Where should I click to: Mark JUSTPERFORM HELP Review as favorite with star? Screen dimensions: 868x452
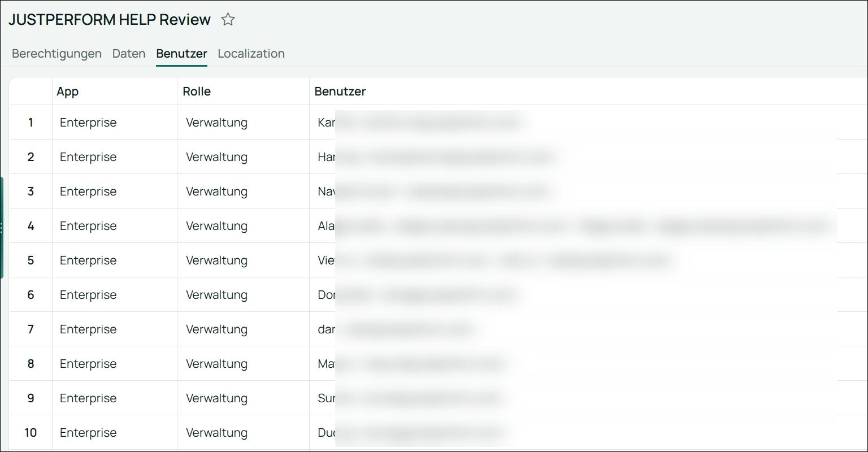[228, 20]
